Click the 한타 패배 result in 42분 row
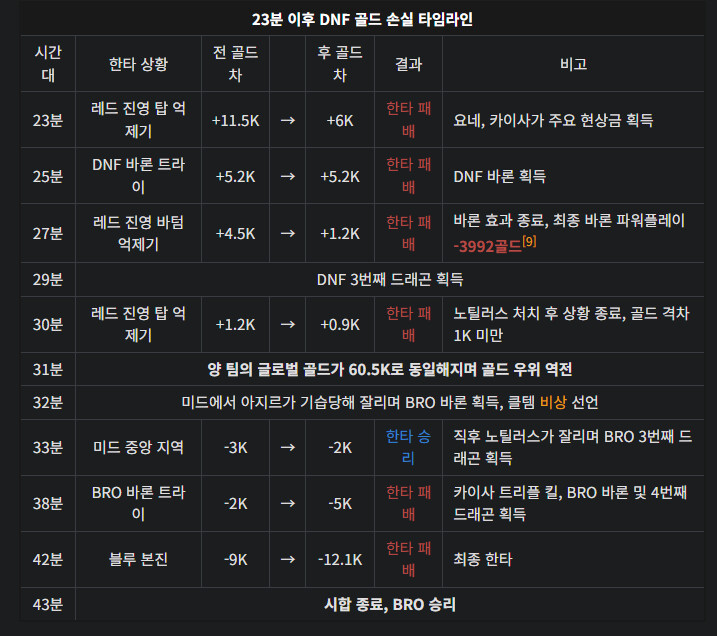The image size is (717, 636). (x=408, y=559)
